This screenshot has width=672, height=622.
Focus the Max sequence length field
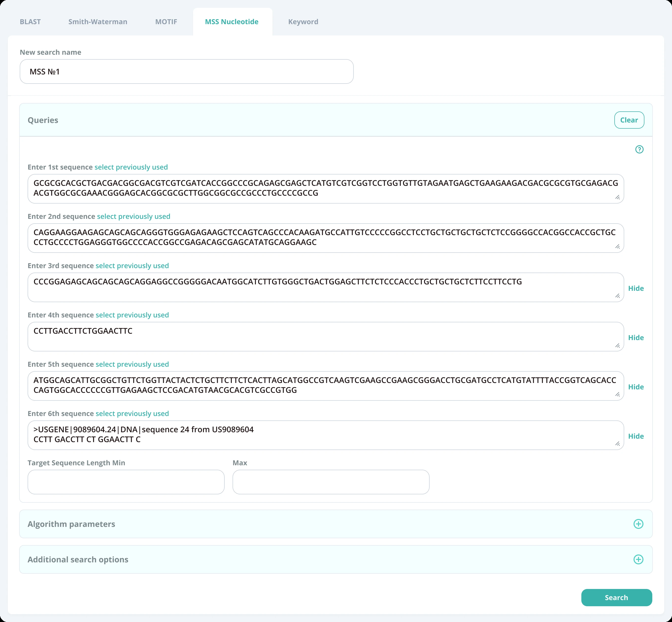click(x=331, y=482)
